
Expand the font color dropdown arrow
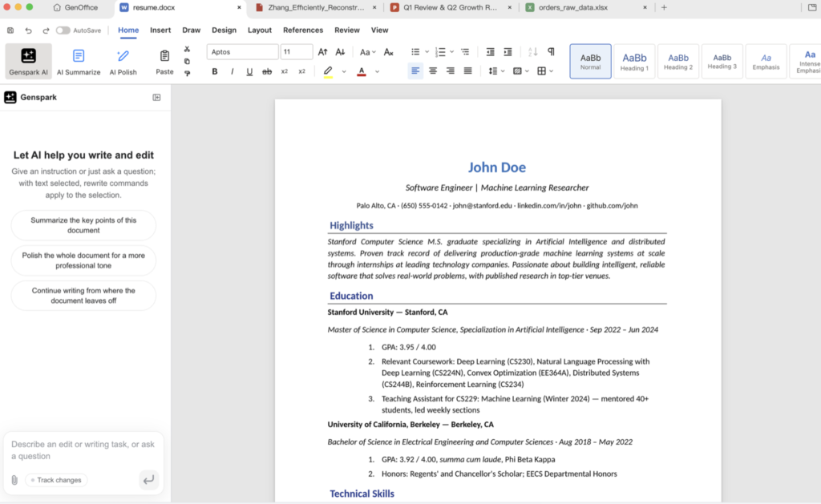(377, 71)
